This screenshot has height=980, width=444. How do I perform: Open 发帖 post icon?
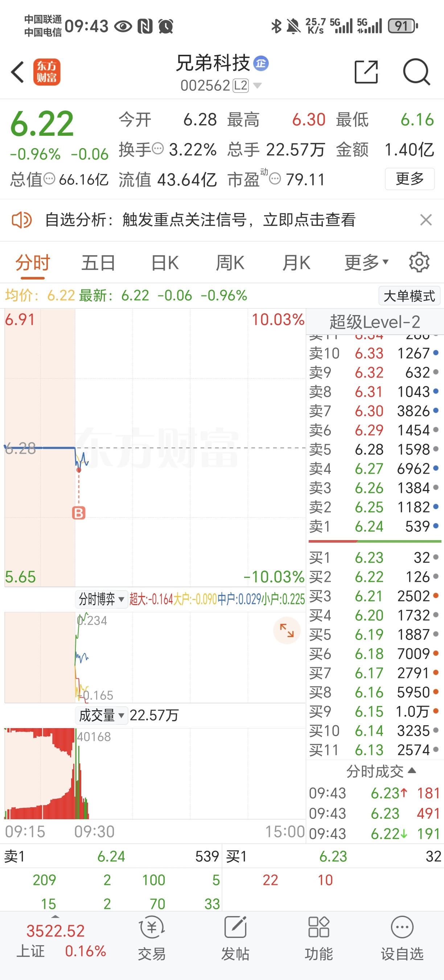coord(235,927)
